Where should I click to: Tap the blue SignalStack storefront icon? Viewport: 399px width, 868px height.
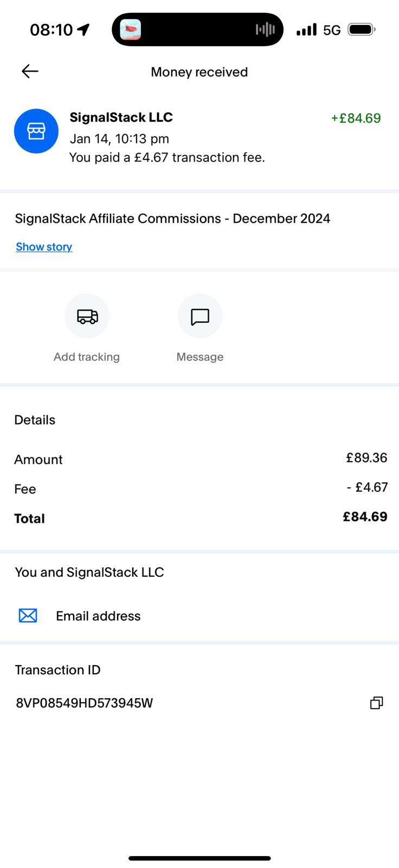pyautogui.click(x=36, y=131)
